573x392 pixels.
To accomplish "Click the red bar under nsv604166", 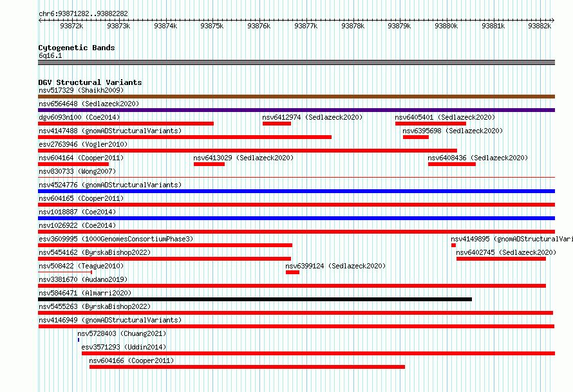I will [247, 367].
